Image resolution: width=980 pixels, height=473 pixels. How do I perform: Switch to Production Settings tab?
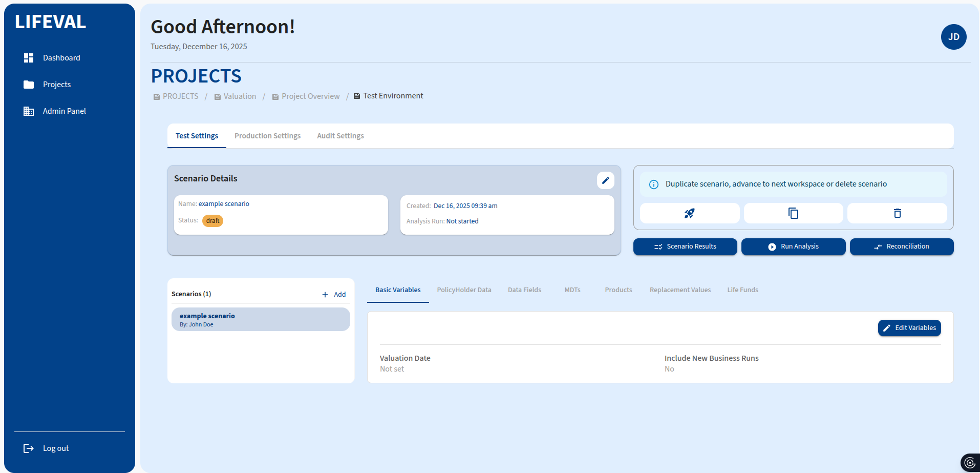pyautogui.click(x=267, y=136)
